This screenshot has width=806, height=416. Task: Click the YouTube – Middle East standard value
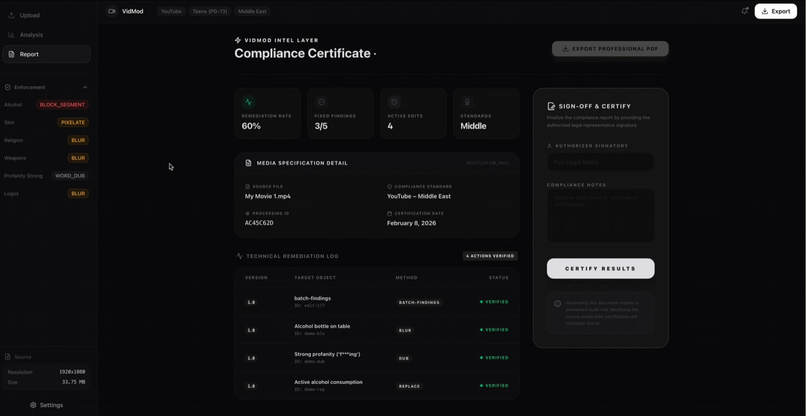pos(419,196)
